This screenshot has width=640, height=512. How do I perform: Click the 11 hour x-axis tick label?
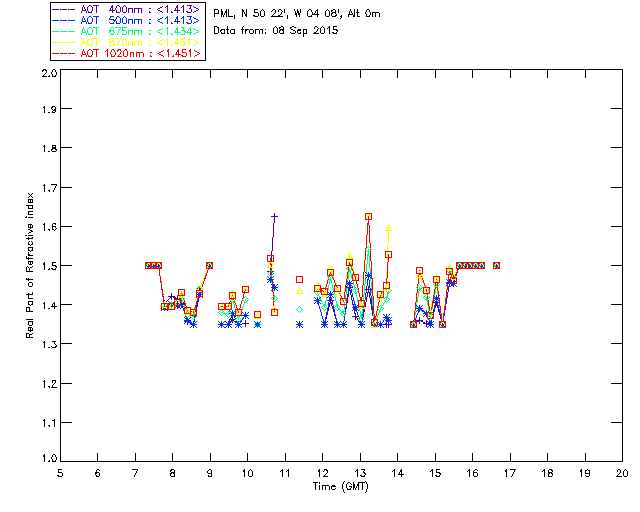[x=285, y=473]
